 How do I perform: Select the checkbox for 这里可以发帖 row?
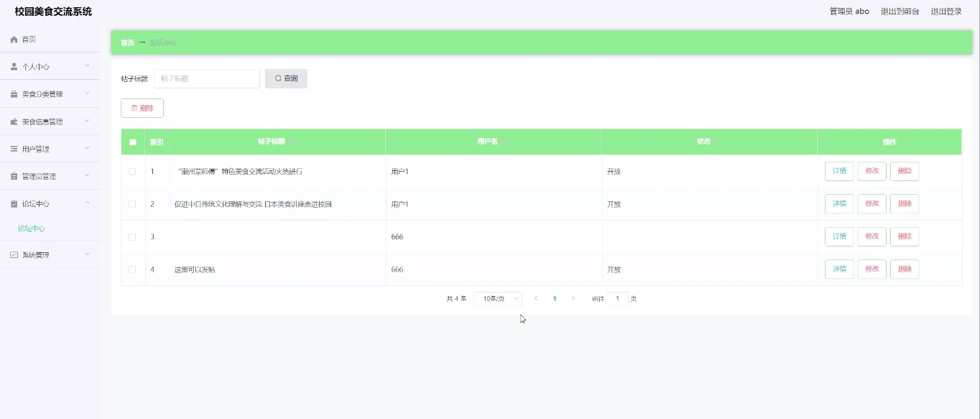click(132, 270)
